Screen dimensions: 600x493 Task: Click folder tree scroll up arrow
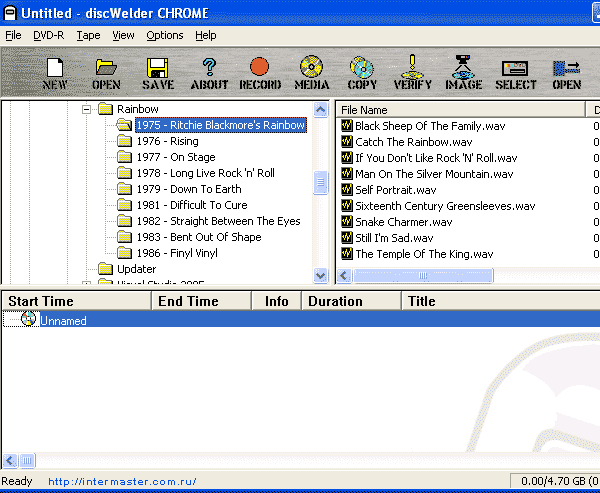tap(320, 110)
